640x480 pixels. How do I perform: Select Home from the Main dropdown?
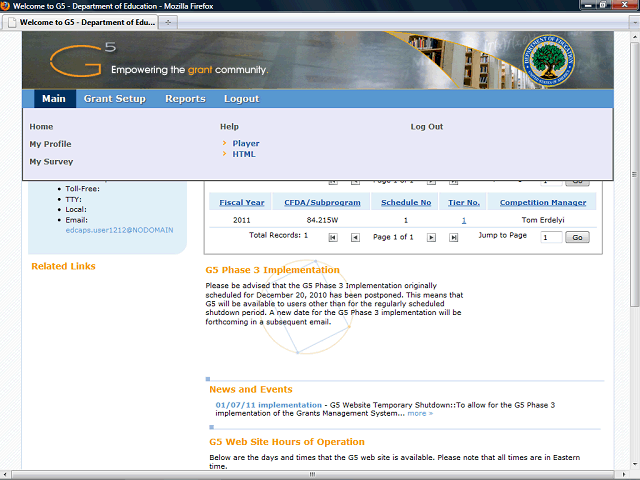click(x=41, y=127)
